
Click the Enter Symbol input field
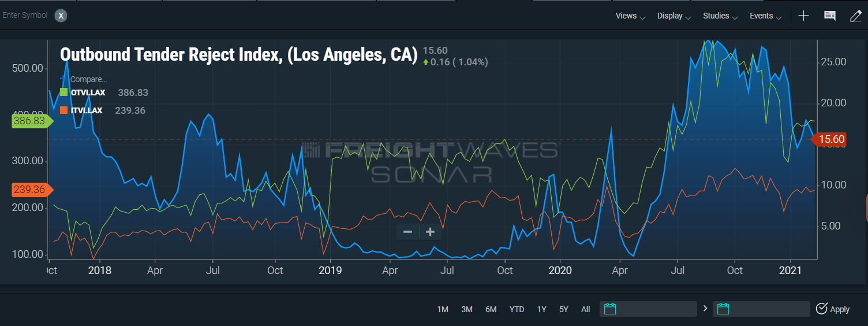(x=25, y=16)
